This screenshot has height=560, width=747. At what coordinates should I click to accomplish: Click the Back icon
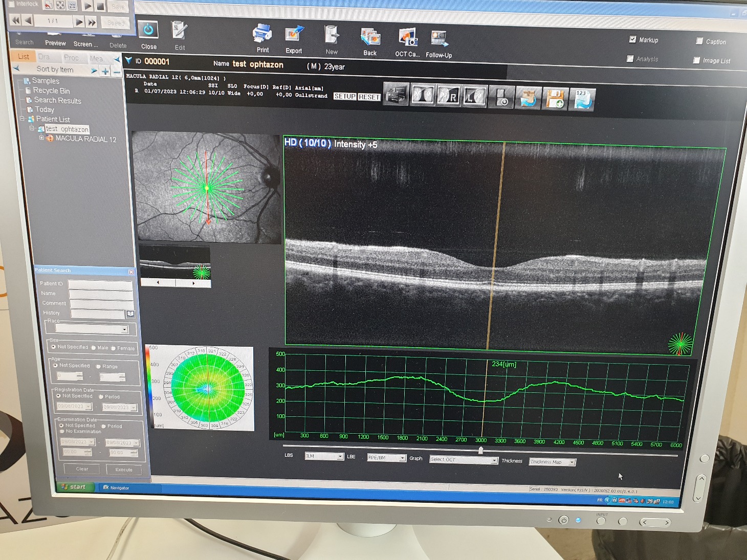[370, 37]
